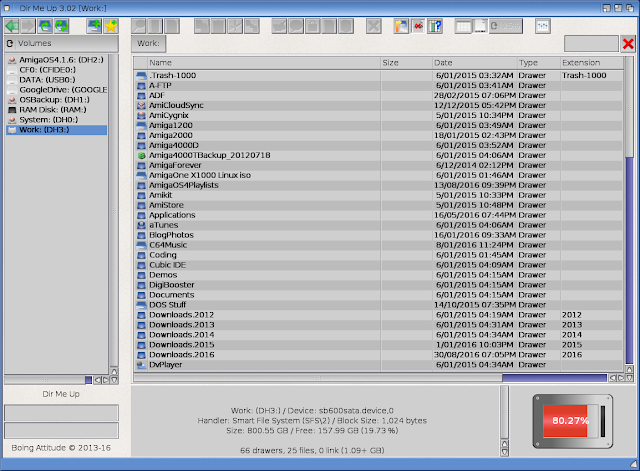Screen dimensions: 640x471
Task: Sort by the Name column header
Action: coord(264,63)
